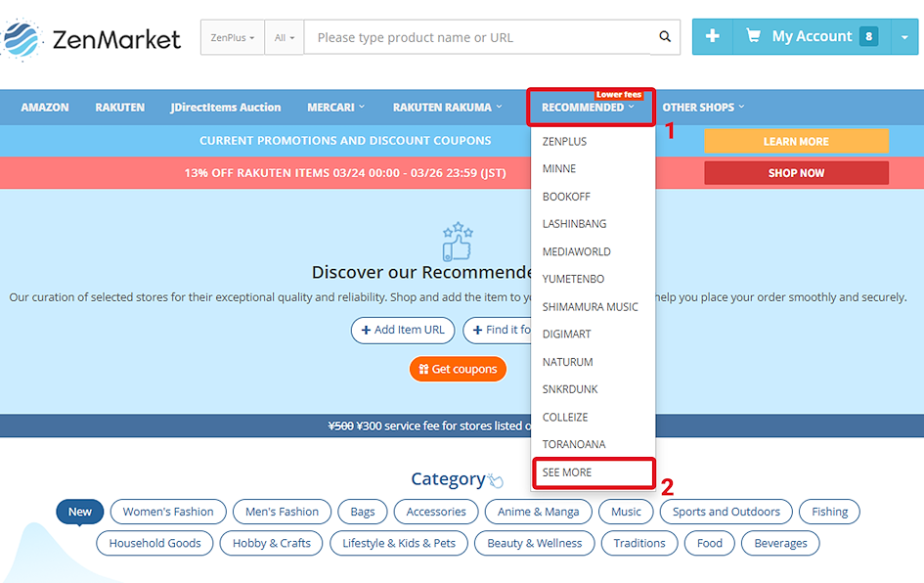Select SHIMAMURA MUSIC from the dropdown
Screen dimensions: 924x583
[x=593, y=306]
